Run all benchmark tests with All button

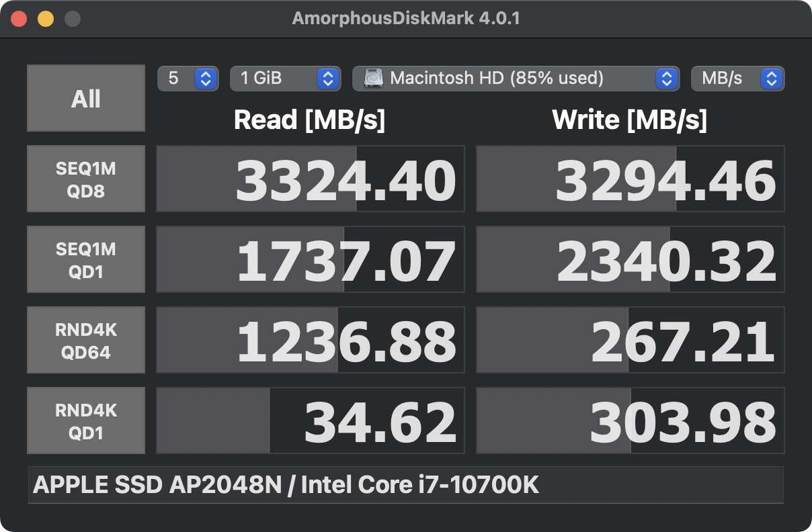[x=86, y=98]
